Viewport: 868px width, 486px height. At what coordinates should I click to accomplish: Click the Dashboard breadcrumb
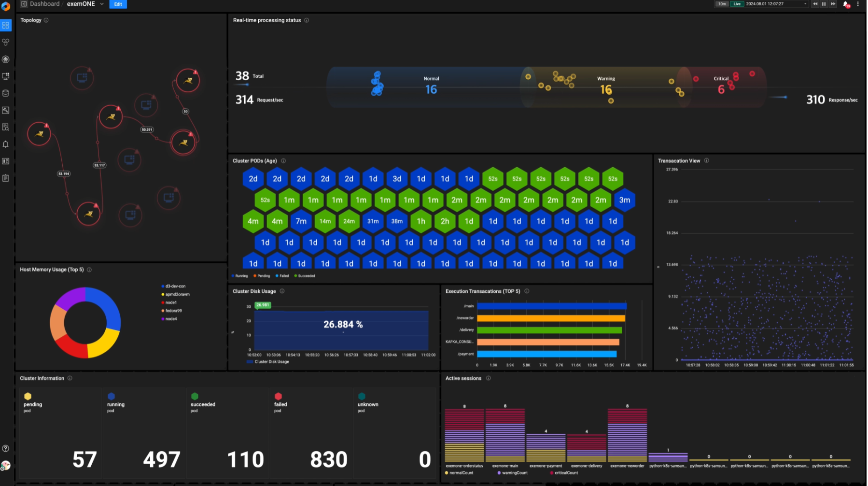pos(44,4)
